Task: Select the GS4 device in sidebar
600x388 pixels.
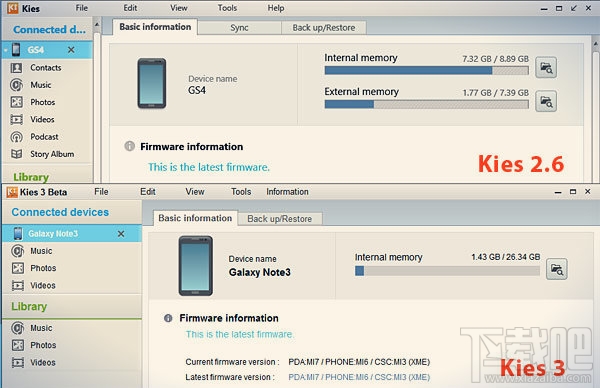Action: point(47,50)
